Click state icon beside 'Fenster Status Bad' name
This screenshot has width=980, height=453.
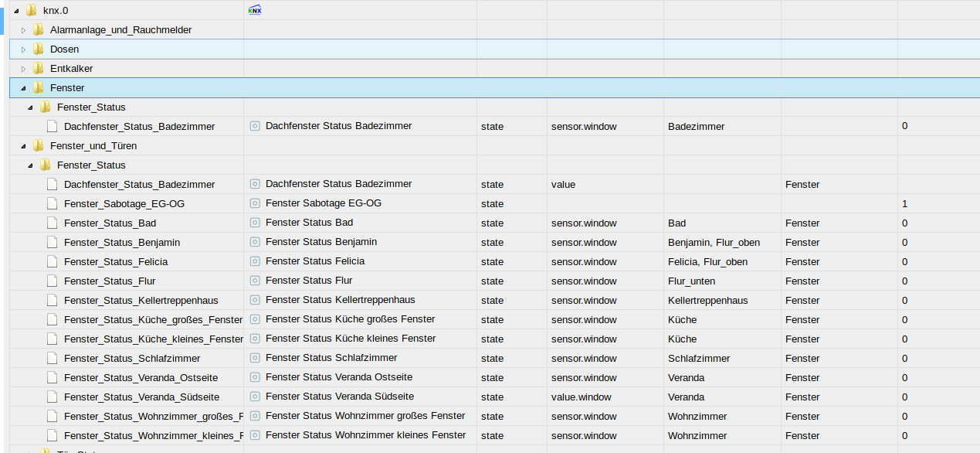(255, 223)
